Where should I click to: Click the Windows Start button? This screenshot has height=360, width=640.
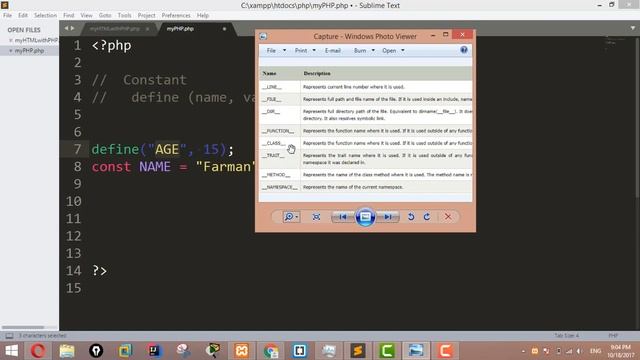11,351
